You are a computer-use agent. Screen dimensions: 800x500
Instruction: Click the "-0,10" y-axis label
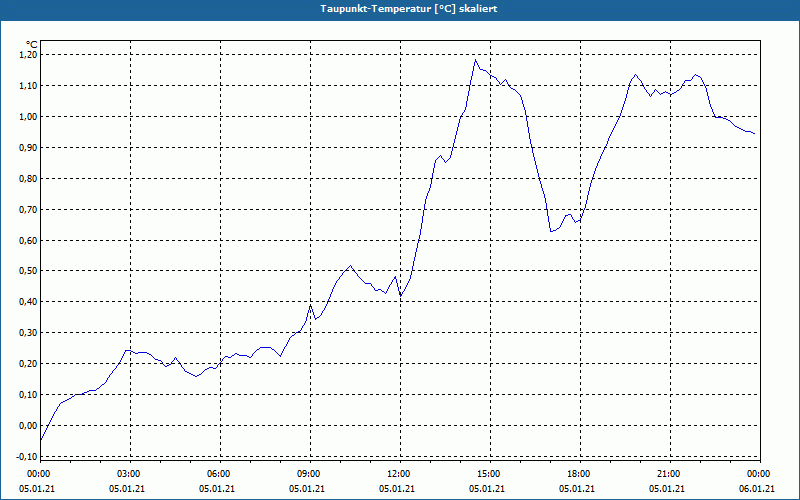coord(28,457)
